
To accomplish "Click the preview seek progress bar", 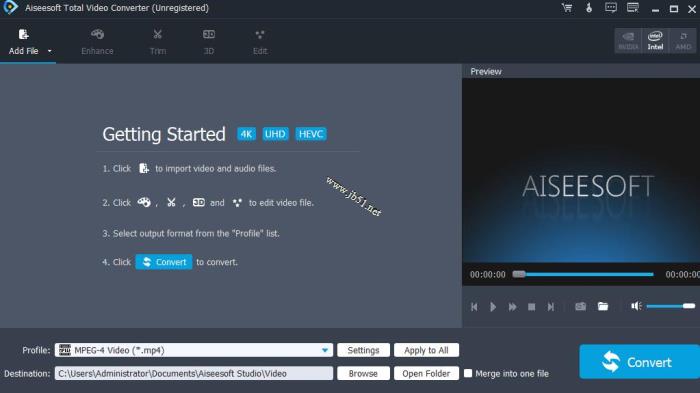I will click(583, 274).
